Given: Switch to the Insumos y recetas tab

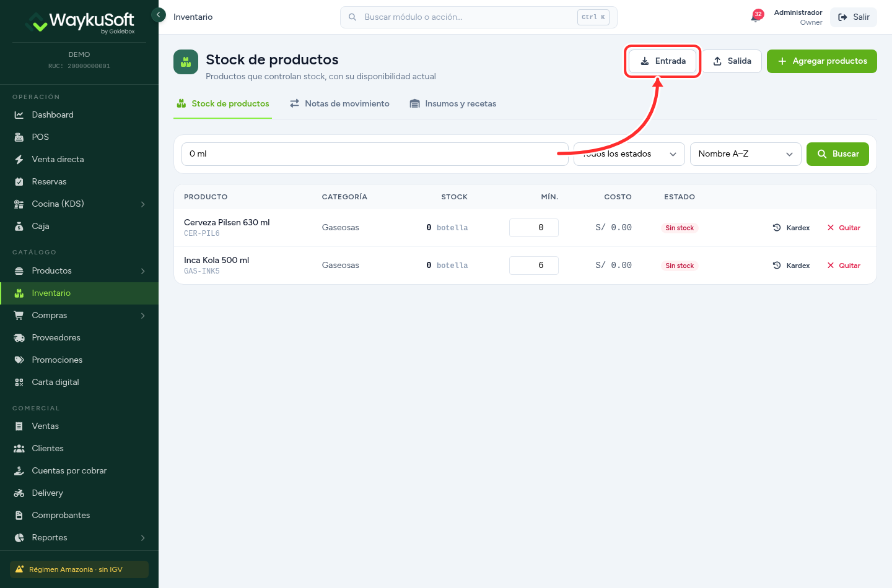Looking at the screenshot, I should (x=453, y=103).
